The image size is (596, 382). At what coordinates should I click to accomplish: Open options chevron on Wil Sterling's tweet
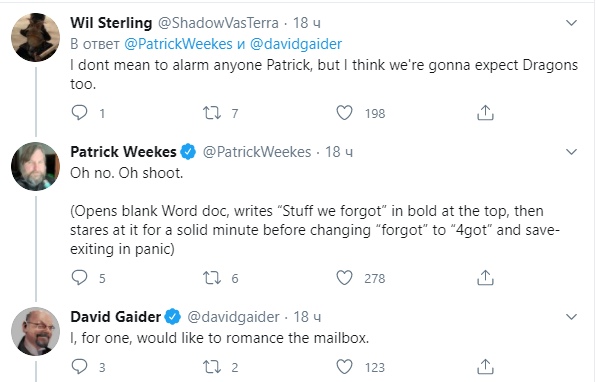click(x=571, y=23)
